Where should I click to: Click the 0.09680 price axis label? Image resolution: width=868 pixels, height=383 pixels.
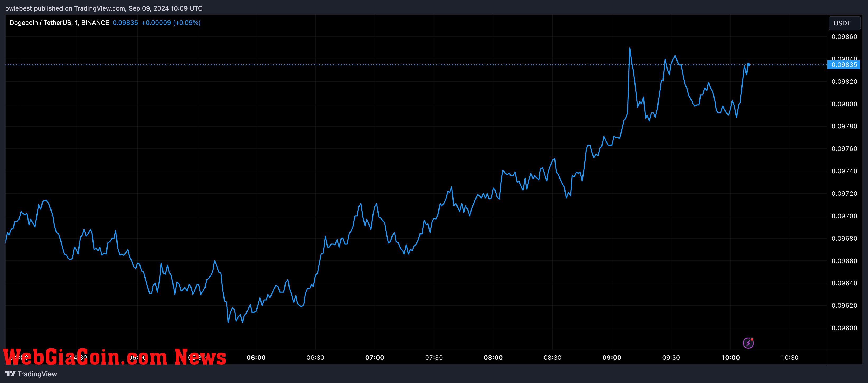click(844, 239)
